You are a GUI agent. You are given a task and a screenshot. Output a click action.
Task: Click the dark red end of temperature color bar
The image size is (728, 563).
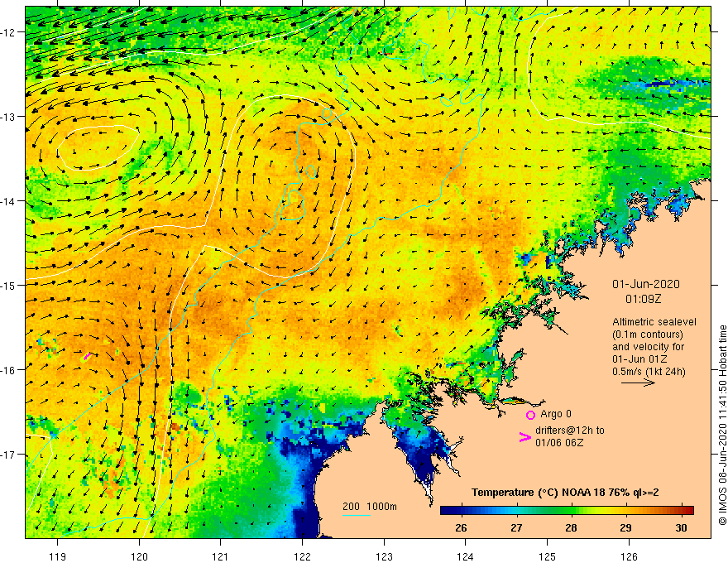[x=688, y=510]
